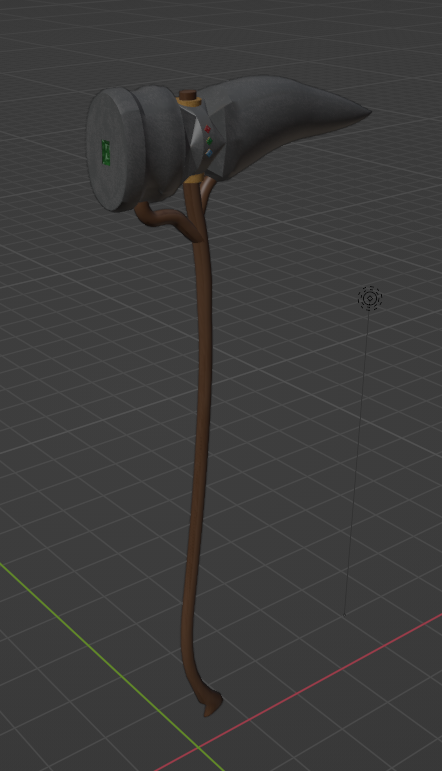Select the point light object icon
This screenshot has width=442, height=771.
pyautogui.click(x=370, y=298)
